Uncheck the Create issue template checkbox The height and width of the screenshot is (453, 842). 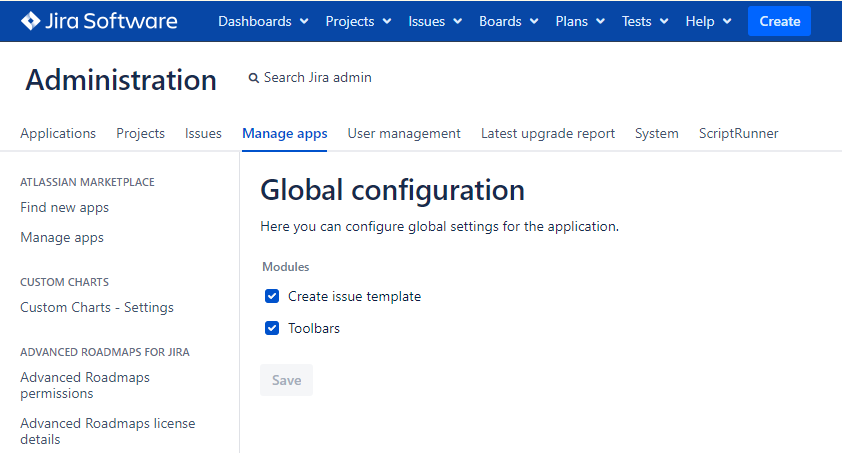point(272,296)
